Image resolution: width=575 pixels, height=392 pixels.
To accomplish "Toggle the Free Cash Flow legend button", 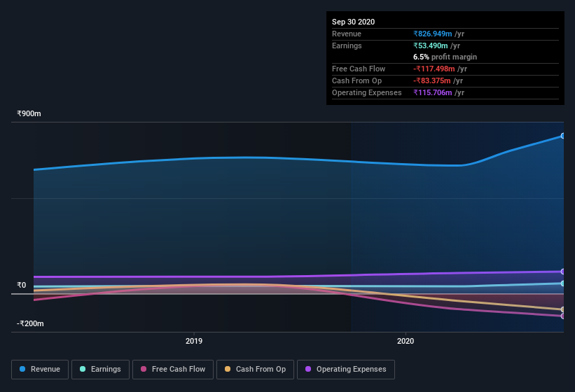I will [x=173, y=370].
